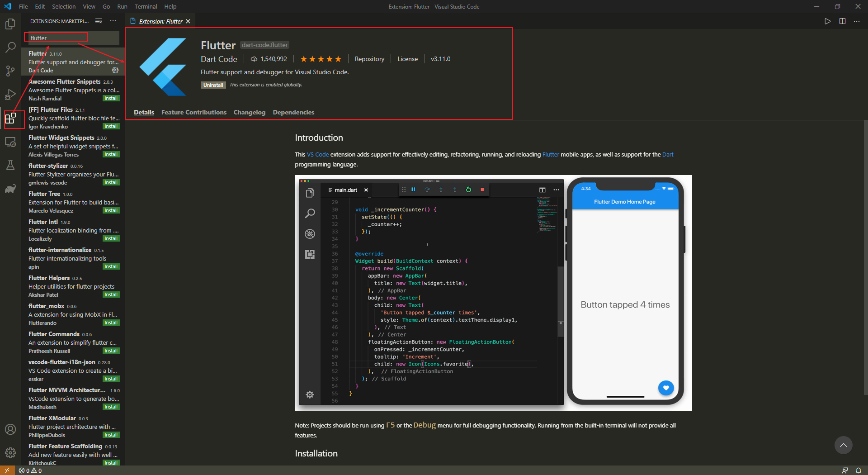This screenshot has height=475, width=868.
Task: Click the scroll to top arrow button
Action: (843, 445)
